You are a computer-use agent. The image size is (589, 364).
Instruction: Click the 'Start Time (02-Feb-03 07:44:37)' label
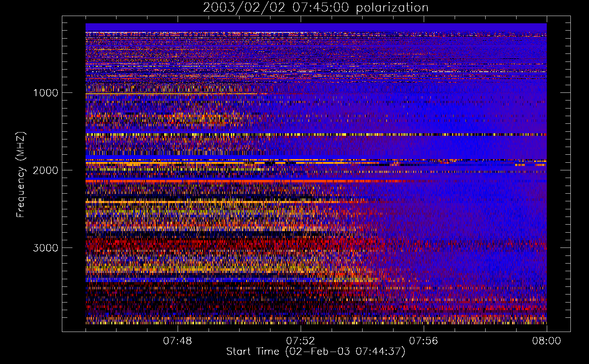point(316,352)
